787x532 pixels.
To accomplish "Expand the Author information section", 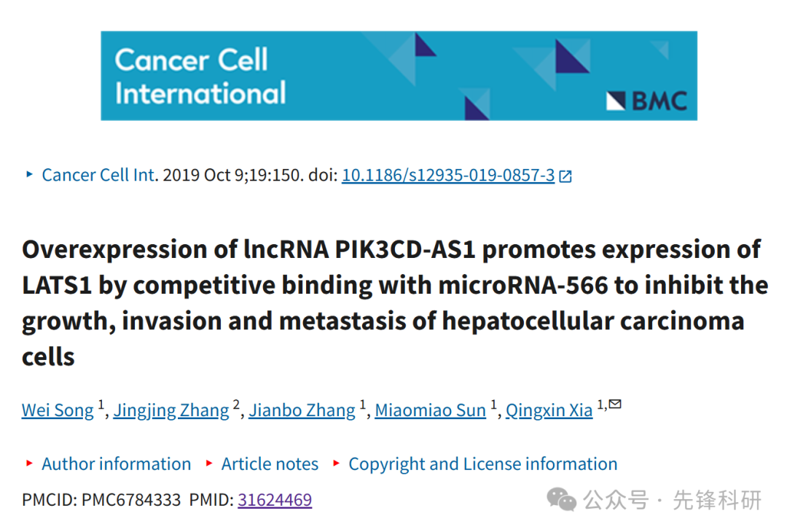I will (116, 463).
